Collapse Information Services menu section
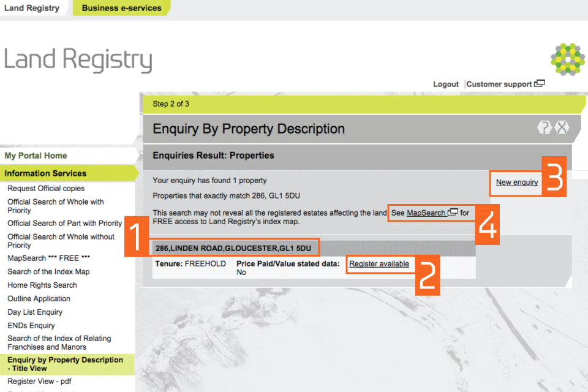Viewport: 588px width, 392px height. pyautogui.click(x=45, y=173)
